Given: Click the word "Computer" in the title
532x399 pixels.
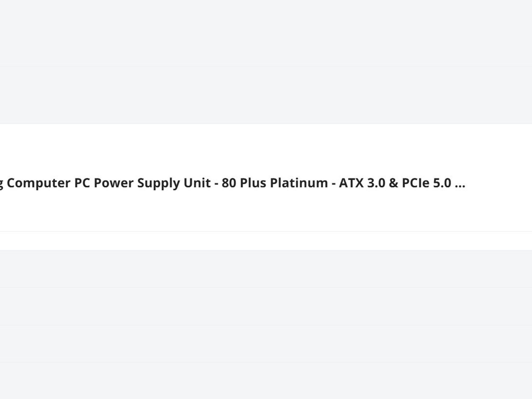Looking at the screenshot, I should [38, 183].
